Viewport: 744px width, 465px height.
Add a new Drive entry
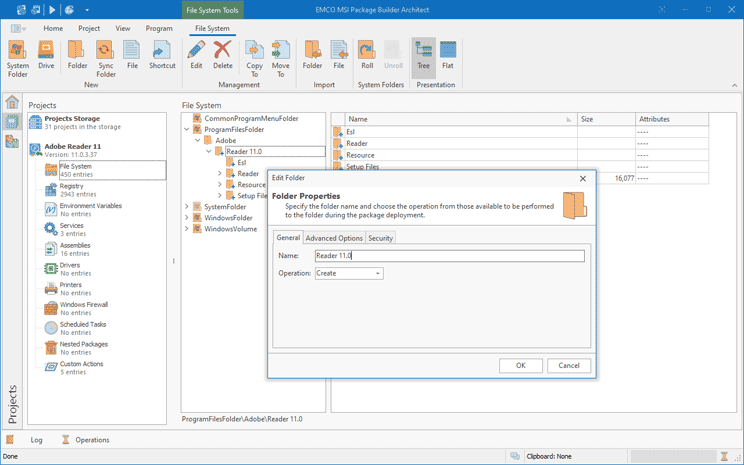tap(46, 55)
